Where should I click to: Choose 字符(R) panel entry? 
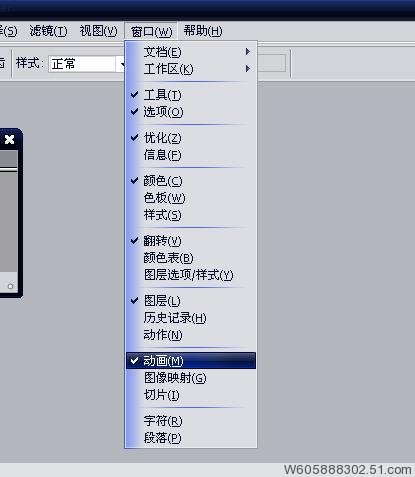pyautogui.click(x=191, y=421)
